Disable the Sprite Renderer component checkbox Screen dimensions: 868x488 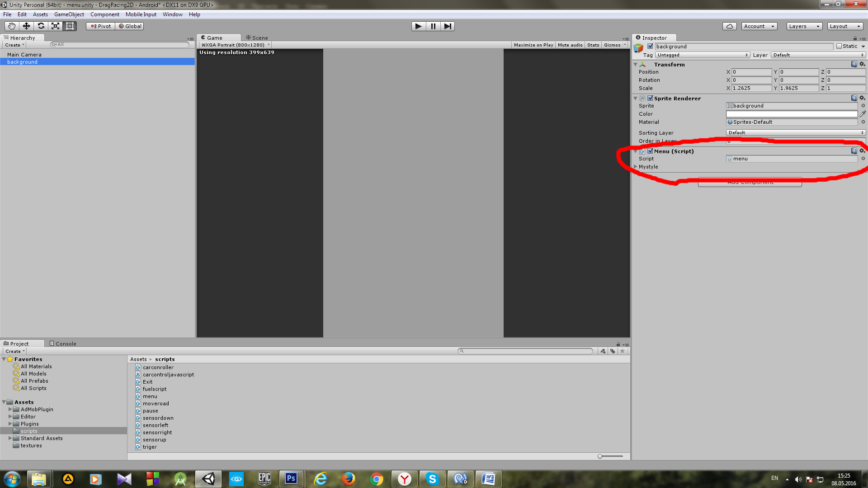point(650,98)
